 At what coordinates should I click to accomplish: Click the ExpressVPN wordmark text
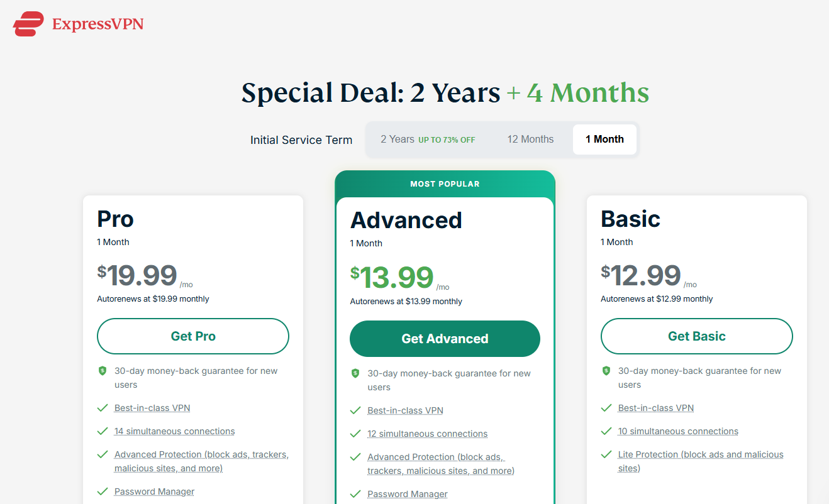(x=97, y=25)
